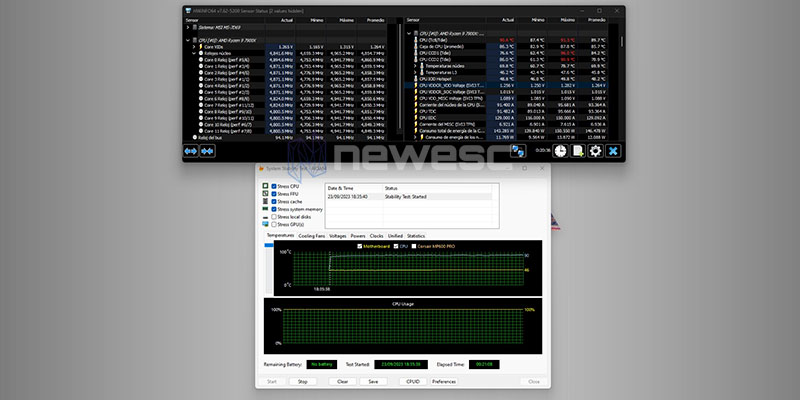Viewport: 800px width, 400px height.
Task: Click the shrink-columns arrows icon in HWiNFO toolbar
Action: [207, 151]
